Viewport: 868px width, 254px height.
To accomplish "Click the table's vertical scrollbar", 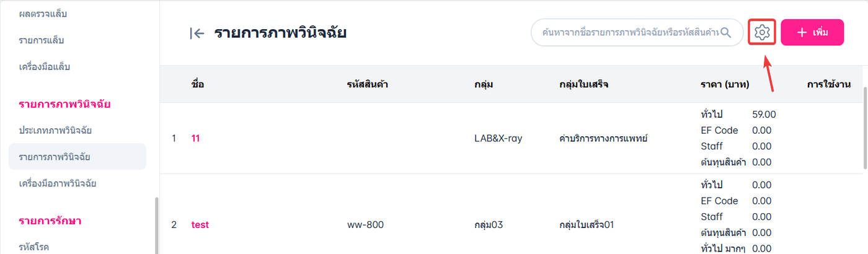I will click(x=865, y=127).
